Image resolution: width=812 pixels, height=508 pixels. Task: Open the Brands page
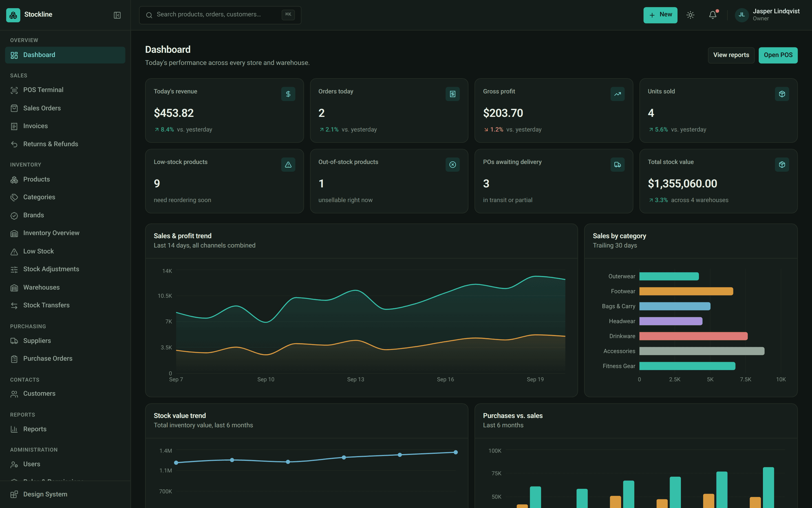coord(65,215)
